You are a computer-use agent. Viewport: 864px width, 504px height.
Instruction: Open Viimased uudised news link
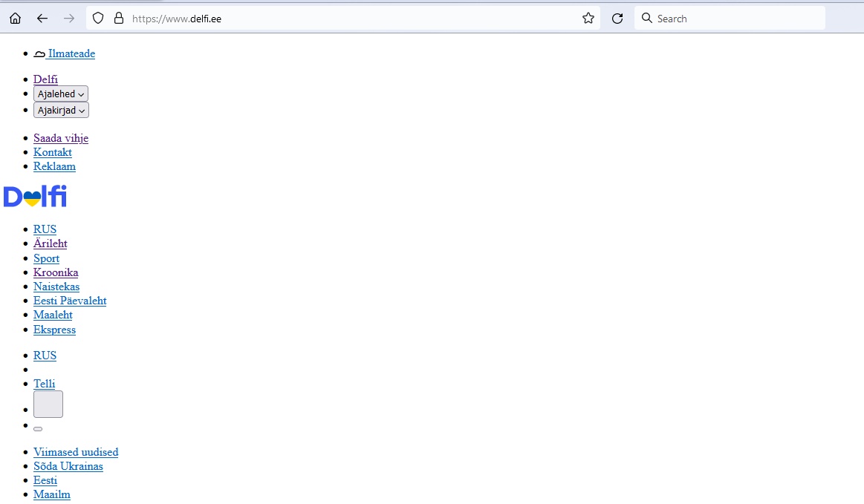click(76, 452)
